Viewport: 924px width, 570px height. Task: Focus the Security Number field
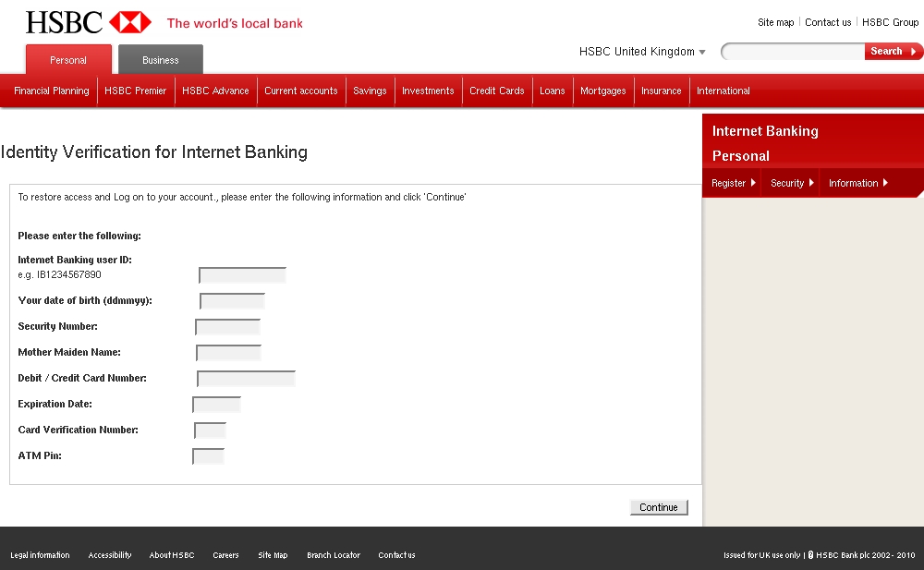point(227,327)
